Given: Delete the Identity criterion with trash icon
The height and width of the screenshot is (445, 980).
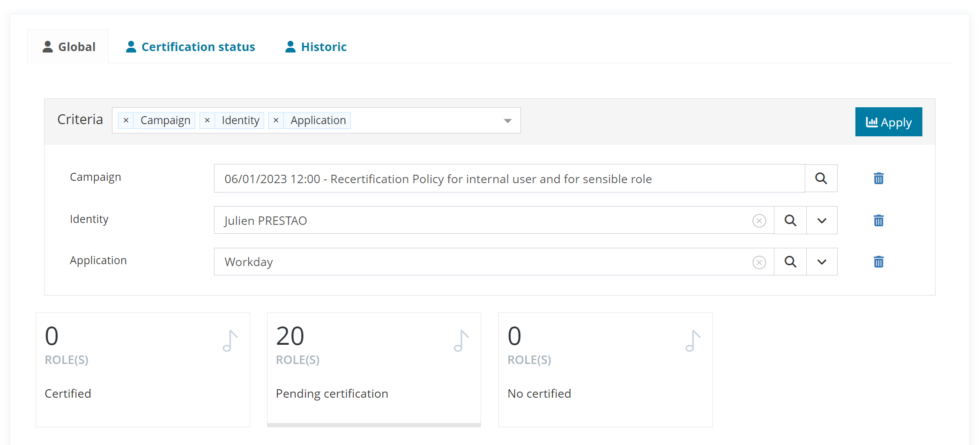Looking at the screenshot, I should pyautogui.click(x=878, y=221).
